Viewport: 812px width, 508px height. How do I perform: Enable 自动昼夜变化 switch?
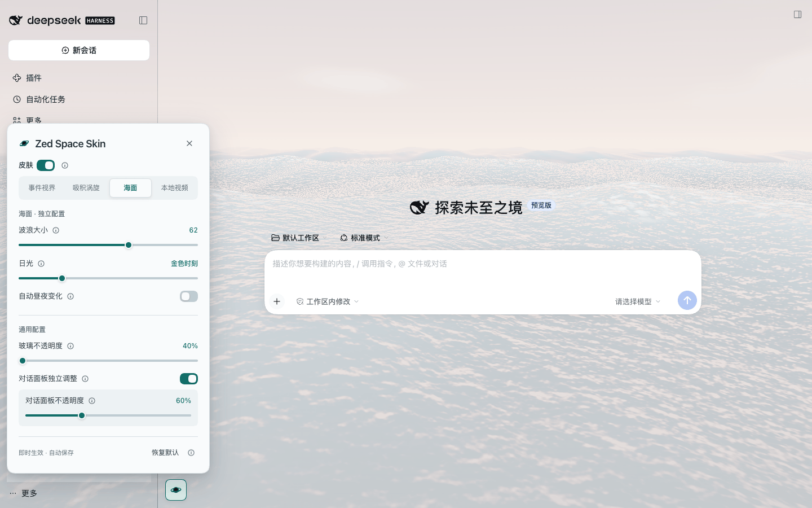tap(189, 296)
